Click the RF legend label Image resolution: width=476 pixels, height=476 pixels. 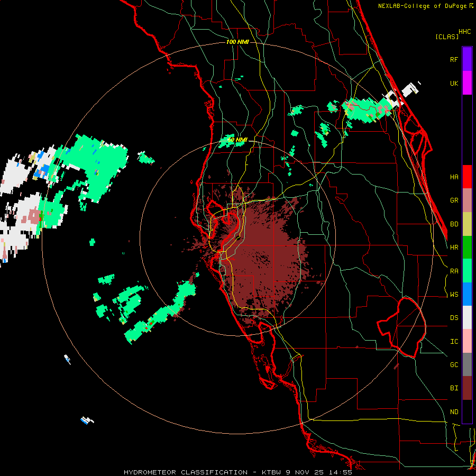(454, 59)
